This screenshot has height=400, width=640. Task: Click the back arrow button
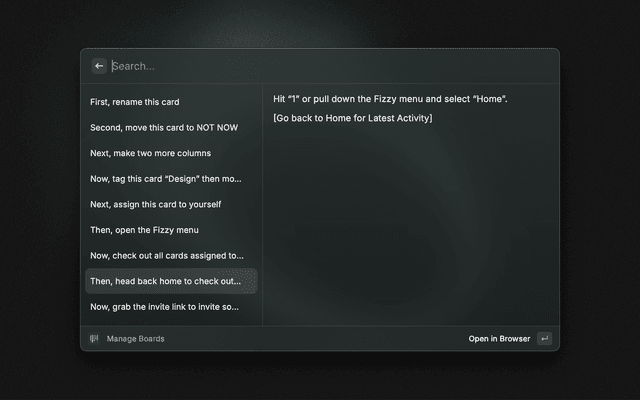(99, 66)
